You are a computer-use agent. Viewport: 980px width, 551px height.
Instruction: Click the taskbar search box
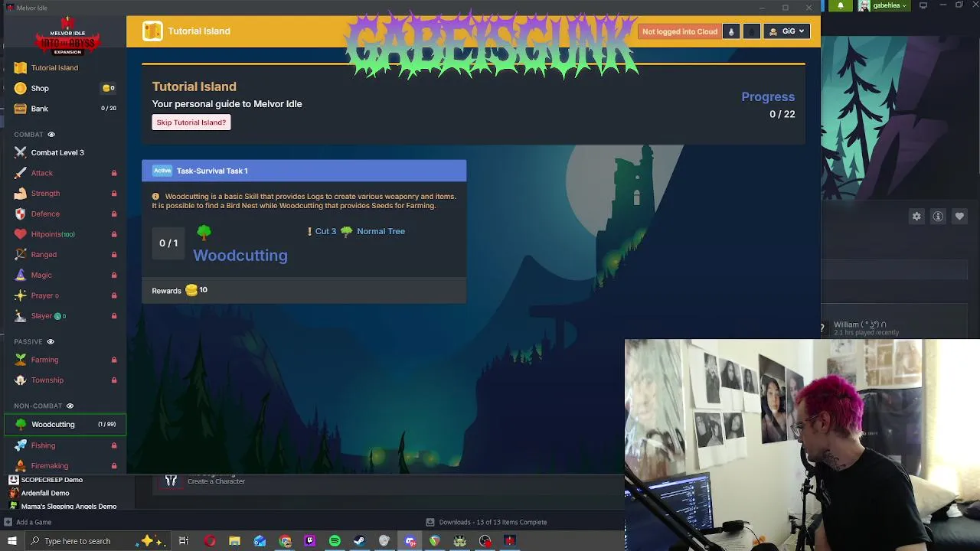[96, 541]
